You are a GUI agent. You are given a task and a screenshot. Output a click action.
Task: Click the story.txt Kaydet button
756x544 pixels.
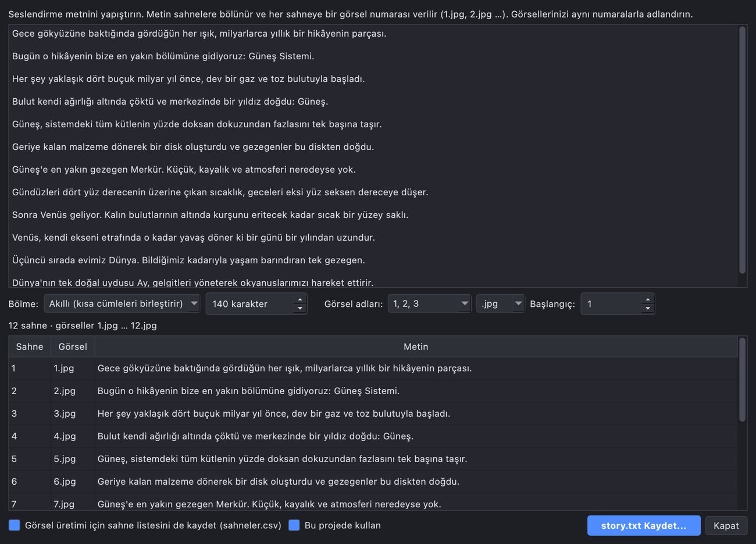pyautogui.click(x=644, y=525)
